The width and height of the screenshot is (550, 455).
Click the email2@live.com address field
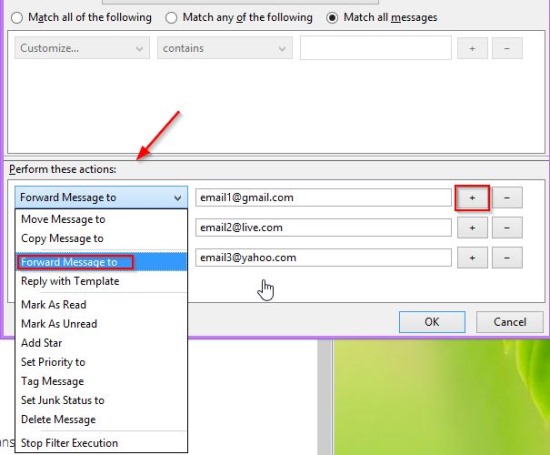click(323, 228)
